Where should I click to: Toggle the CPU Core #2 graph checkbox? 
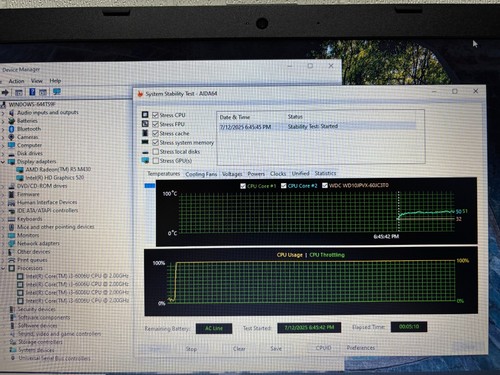pyautogui.click(x=284, y=186)
